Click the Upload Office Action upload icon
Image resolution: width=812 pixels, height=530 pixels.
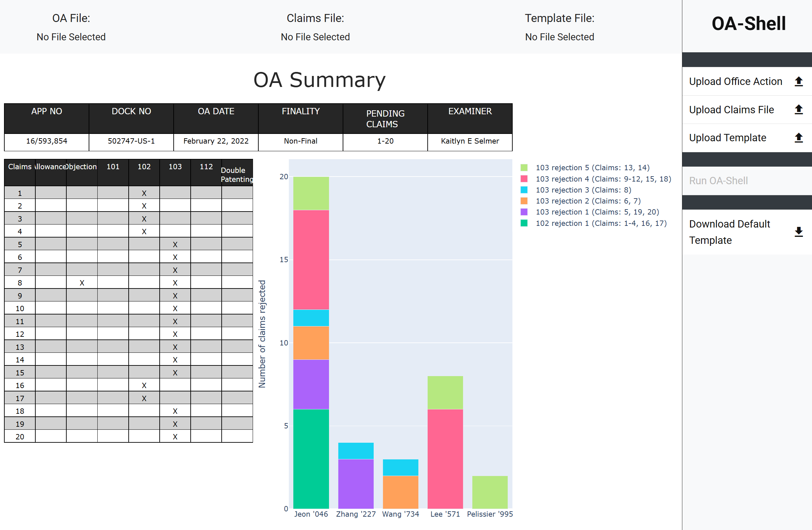798,81
